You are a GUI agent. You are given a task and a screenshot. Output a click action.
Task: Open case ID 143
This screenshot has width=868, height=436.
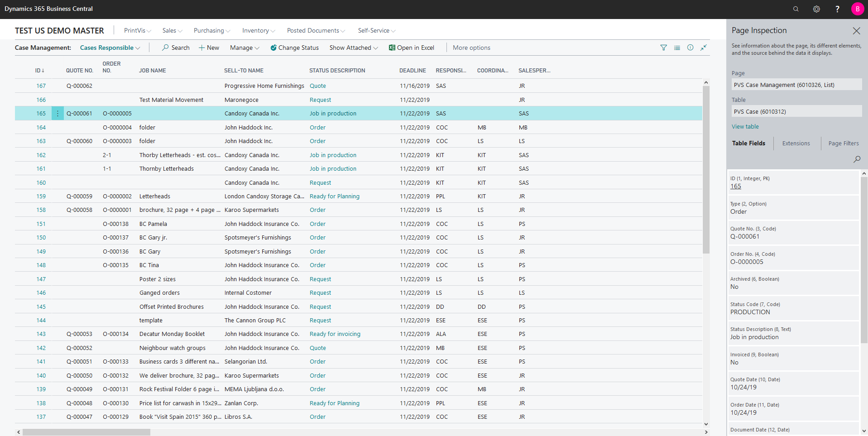point(41,334)
